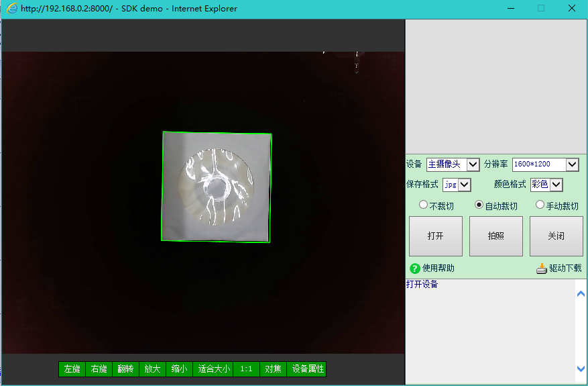The width and height of the screenshot is (588, 386).
Task: Minimize the Internet Explorer window
Action: pos(511,8)
